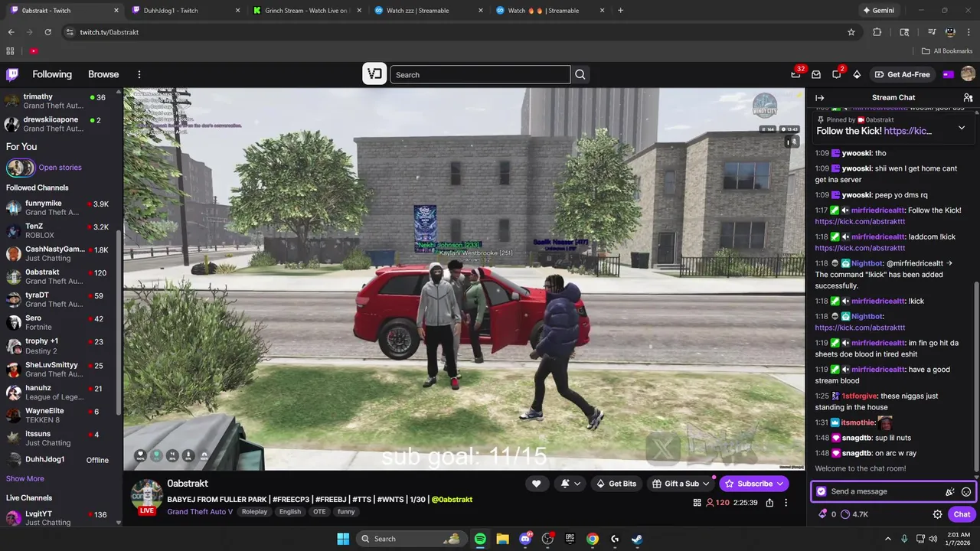
Task: Expand Show More followed channels
Action: point(25,478)
